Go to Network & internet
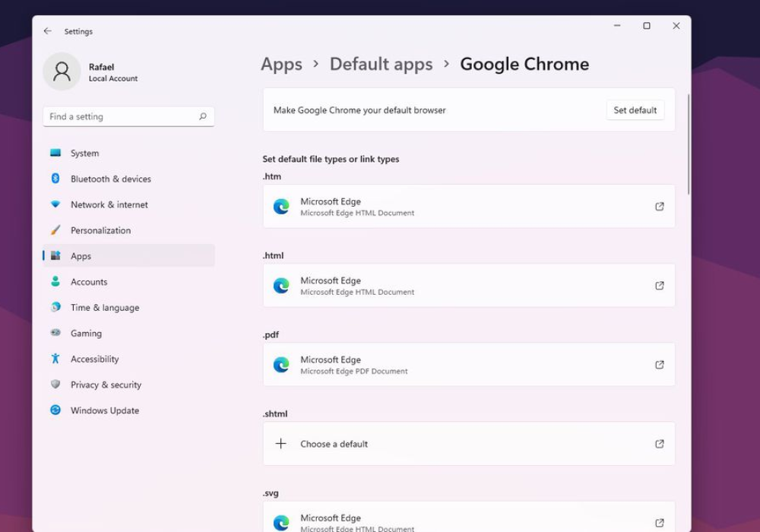 [x=128, y=204]
